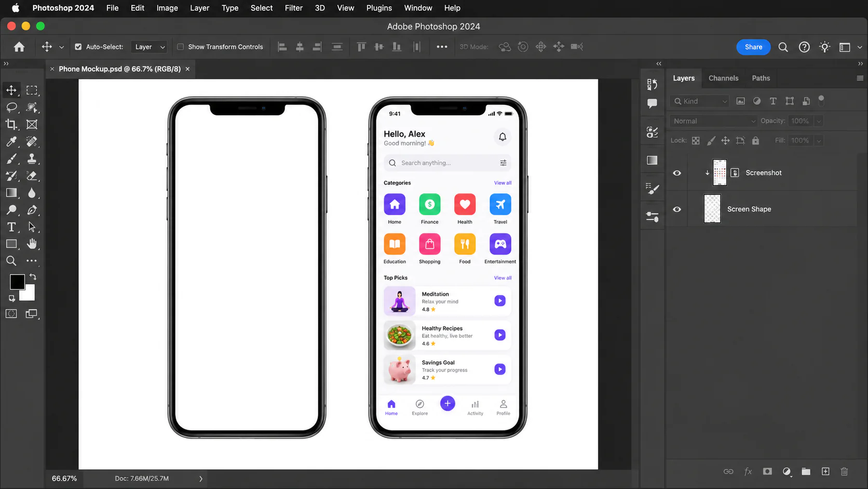Select the Frame tool
Viewport: 868px width, 489px height.
(32, 124)
